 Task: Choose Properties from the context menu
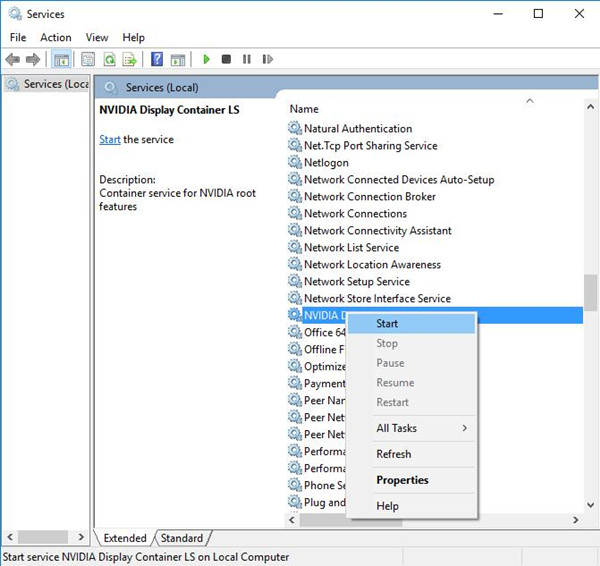402,480
